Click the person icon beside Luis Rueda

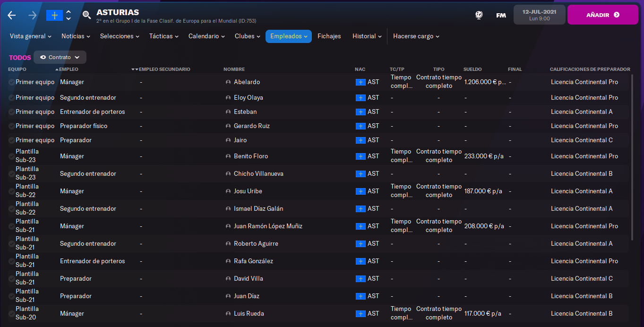(x=228, y=314)
